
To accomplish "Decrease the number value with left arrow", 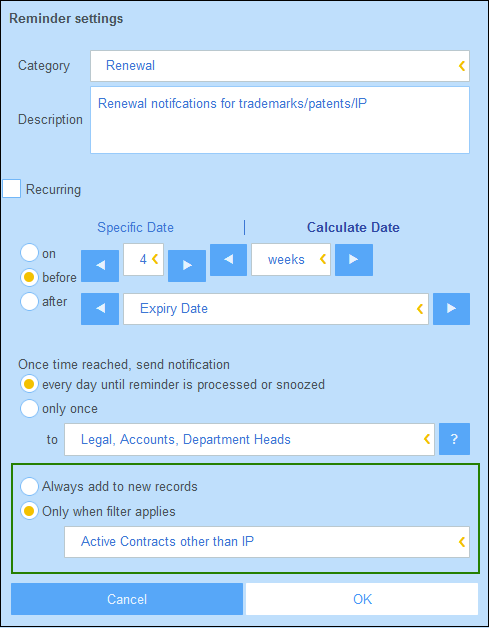I will pyautogui.click(x=100, y=266).
